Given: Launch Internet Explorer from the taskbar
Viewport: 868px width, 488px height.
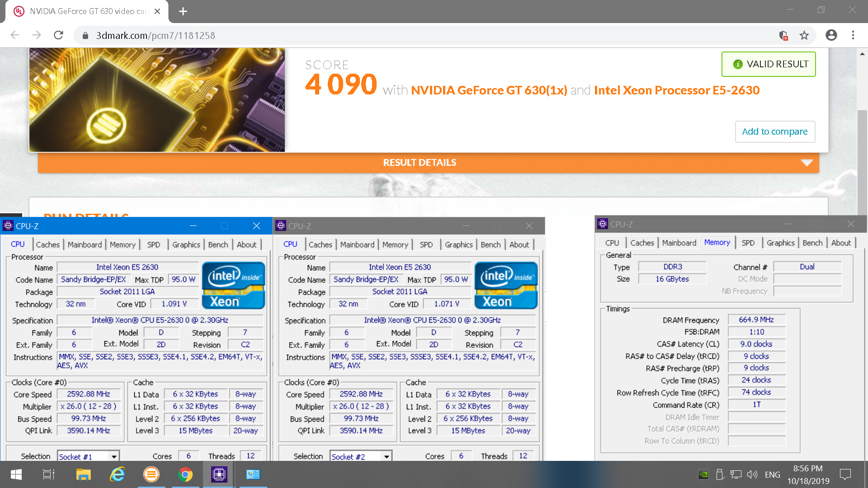Looking at the screenshot, I should (118, 474).
